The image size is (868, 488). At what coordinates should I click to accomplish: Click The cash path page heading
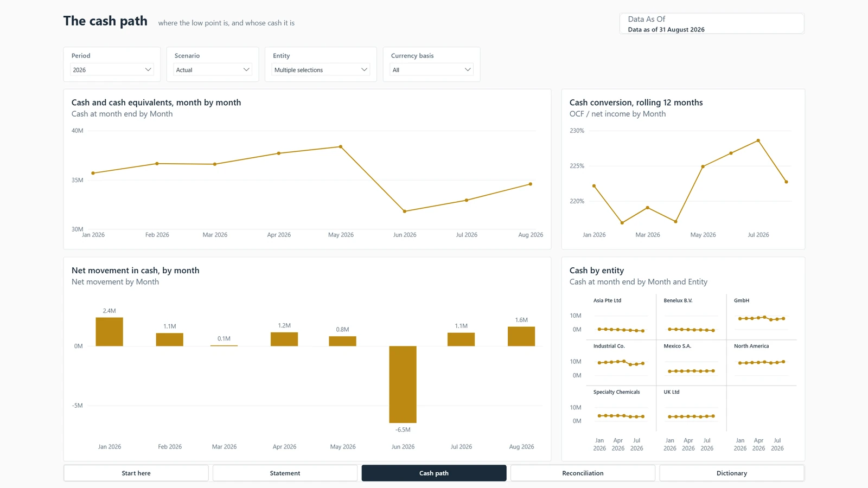(x=105, y=21)
